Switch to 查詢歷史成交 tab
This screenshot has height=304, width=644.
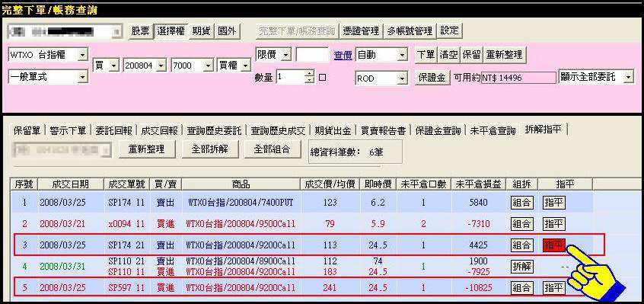278,131
